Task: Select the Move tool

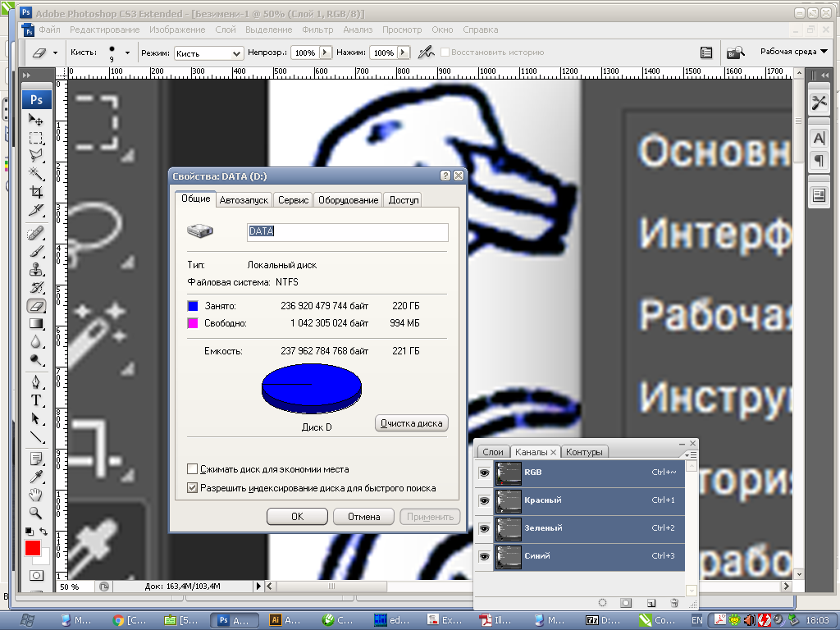Action: [x=36, y=120]
